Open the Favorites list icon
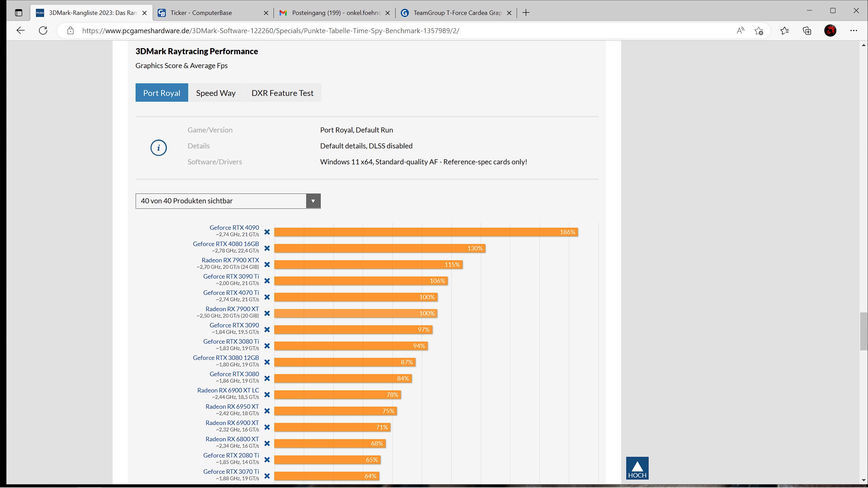868x488 pixels. point(784,31)
